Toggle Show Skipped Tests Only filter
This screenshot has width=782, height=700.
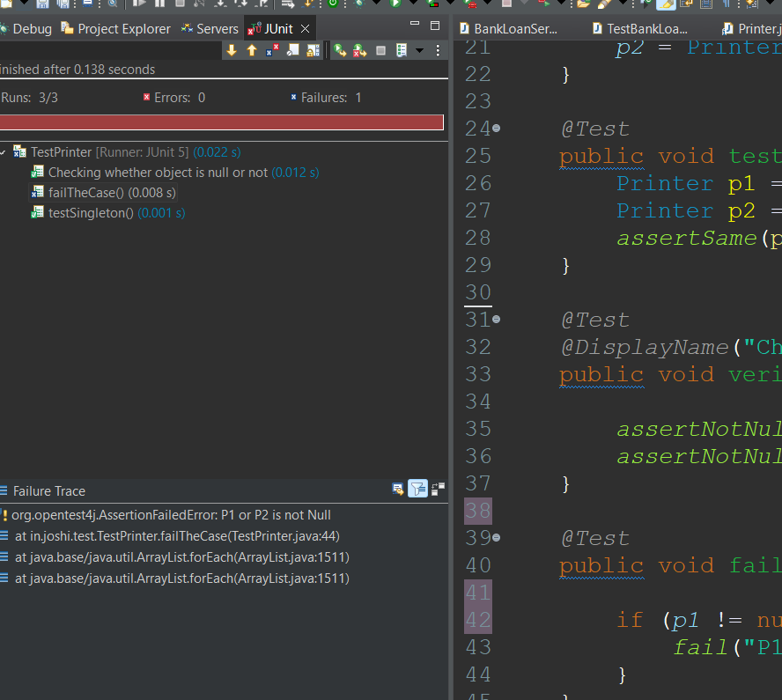292,50
